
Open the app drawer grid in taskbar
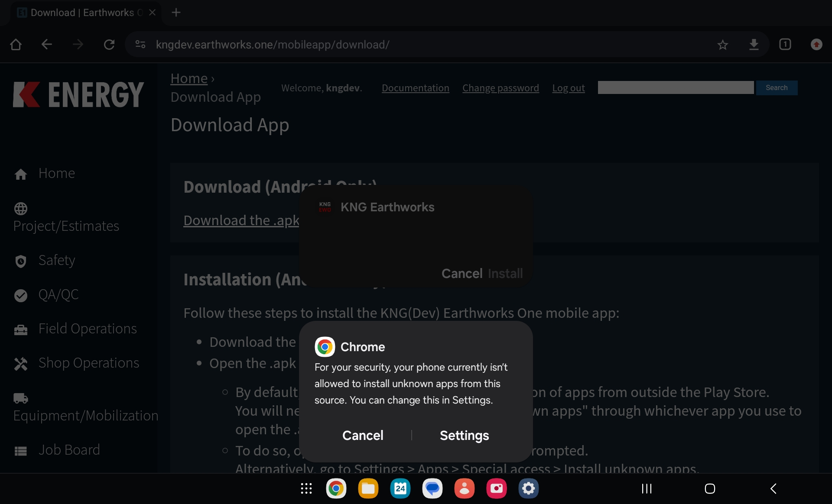pyautogui.click(x=306, y=489)
